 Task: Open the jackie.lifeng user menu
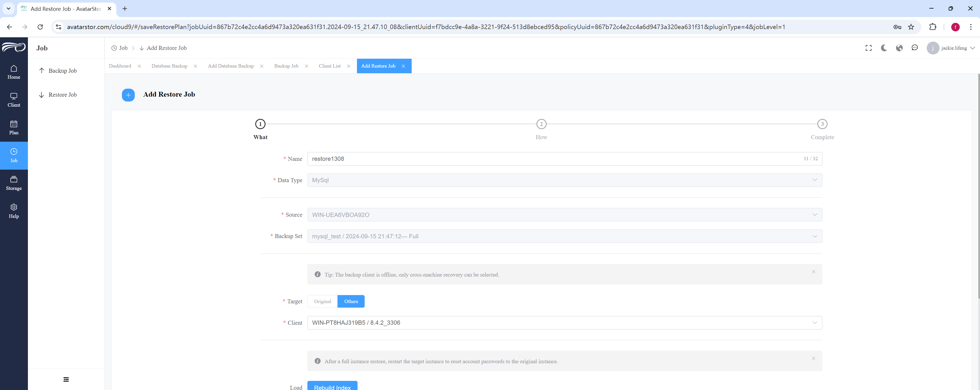(951, 48)
